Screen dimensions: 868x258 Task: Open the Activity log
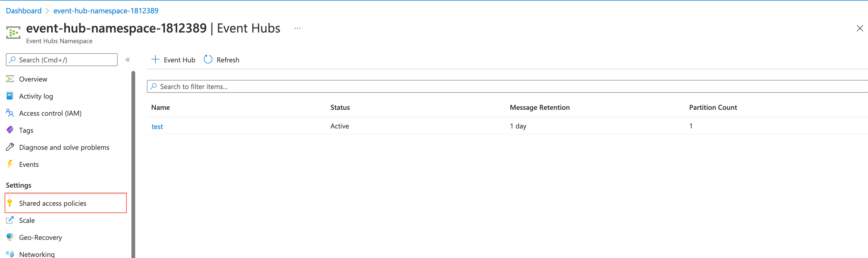[36, 96]
